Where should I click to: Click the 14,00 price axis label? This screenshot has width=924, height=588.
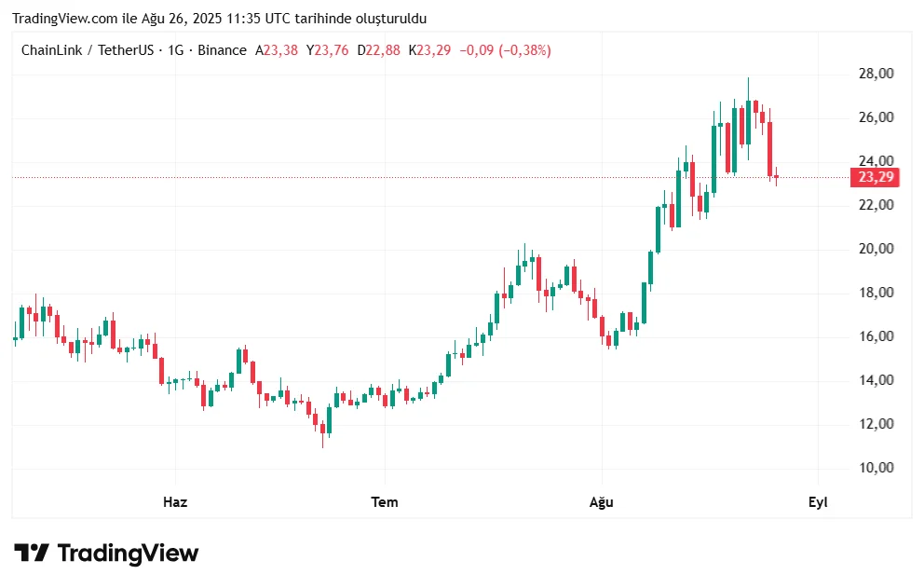(x=876, y=380)
